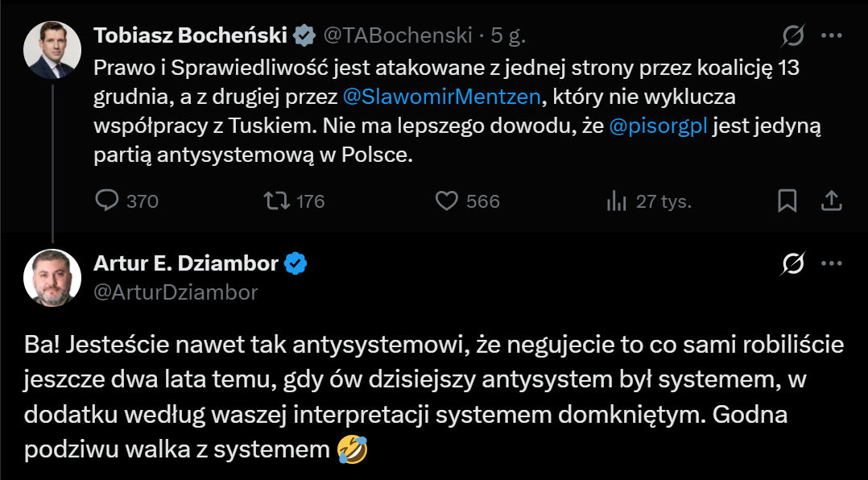Click the @ArturDziambor handle

[x=176, y=292]
